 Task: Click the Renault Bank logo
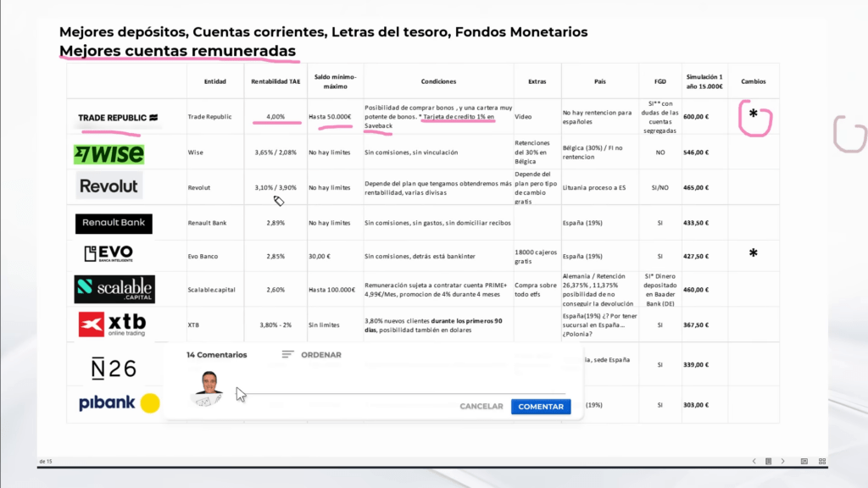[x=114, y=223]
